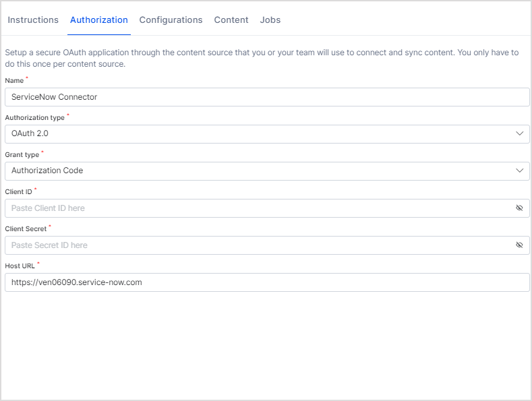Click the OAuth setup description paragraph
Image resolution: width=532 pixels, height=401 pixels.
[x=262, y=59]
